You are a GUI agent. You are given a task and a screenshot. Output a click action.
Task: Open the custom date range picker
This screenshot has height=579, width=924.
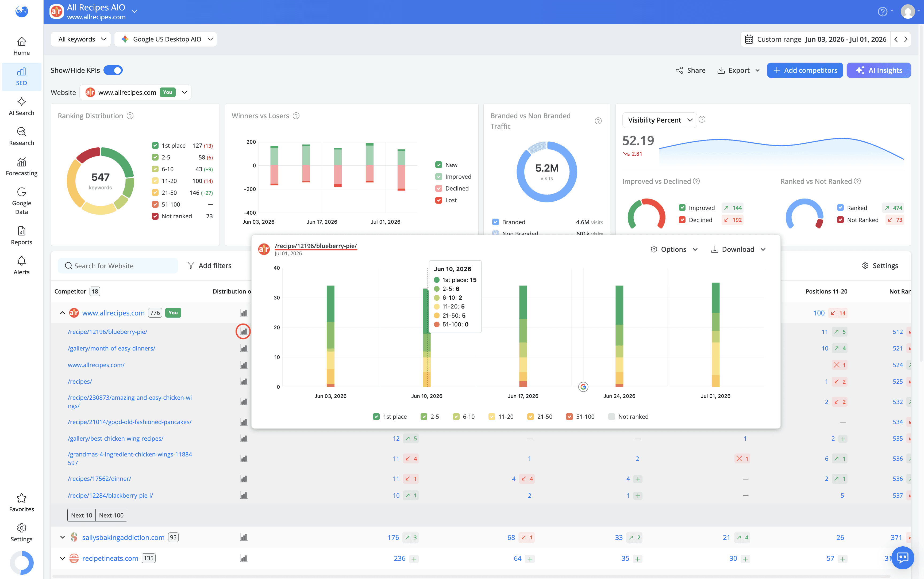tap(816, 39)
